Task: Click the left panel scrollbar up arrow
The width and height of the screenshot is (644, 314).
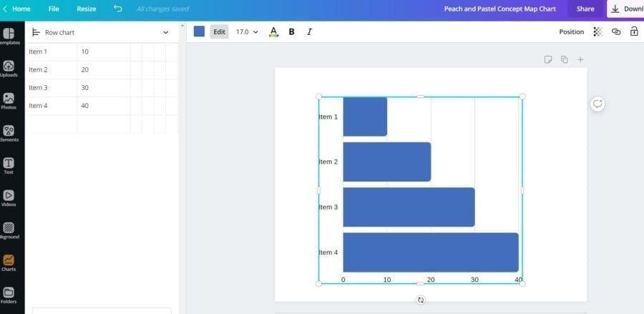Action: click(x=182, y=26)
